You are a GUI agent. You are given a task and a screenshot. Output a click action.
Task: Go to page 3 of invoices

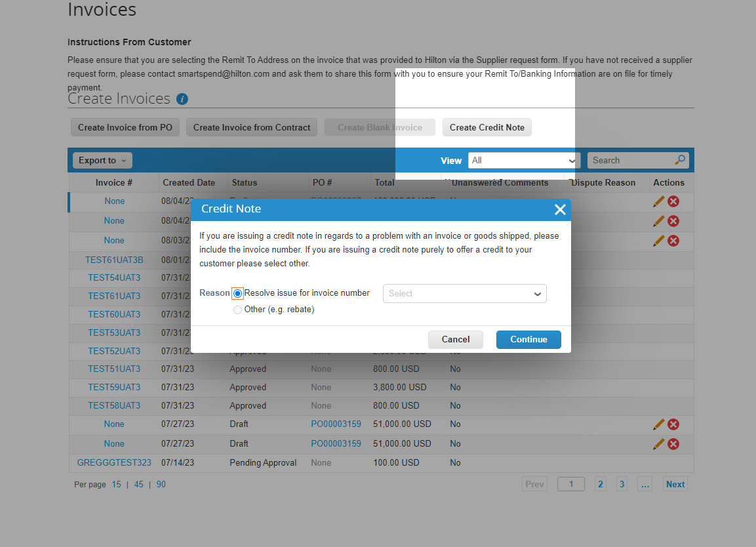pyautogui.click(x=622, y=484)
